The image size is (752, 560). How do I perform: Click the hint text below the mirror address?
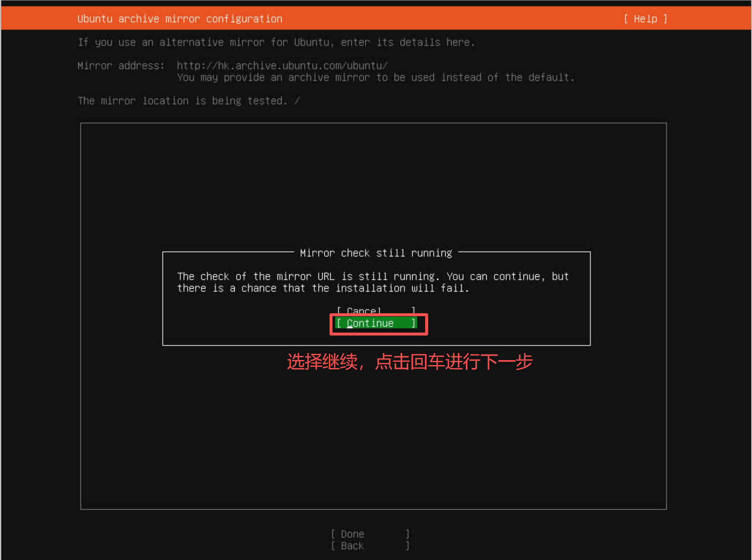coord(375,78)
